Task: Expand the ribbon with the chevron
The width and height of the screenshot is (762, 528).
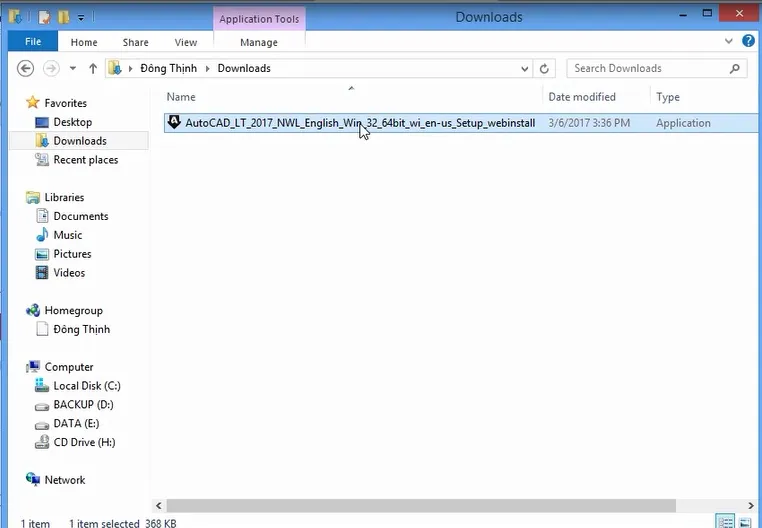Action: pyautogui.click(x=729, y=42)
